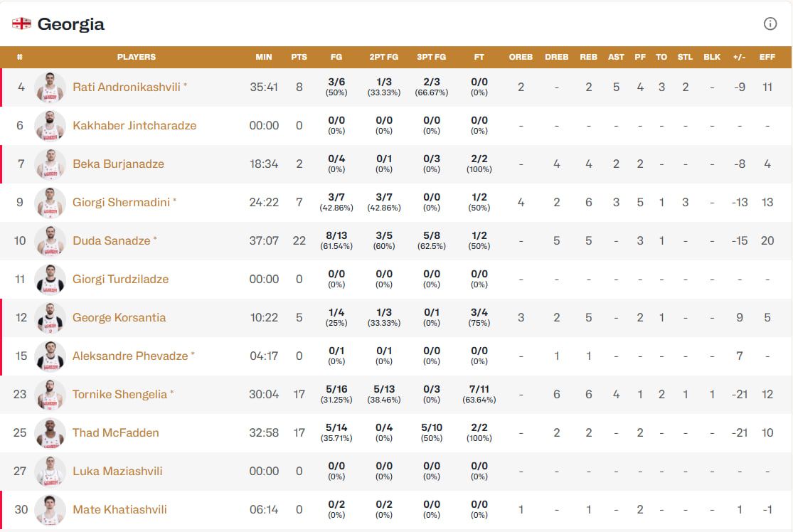
Task: Open Rati Andronikashvili's player photo
Action: [50, 87]
